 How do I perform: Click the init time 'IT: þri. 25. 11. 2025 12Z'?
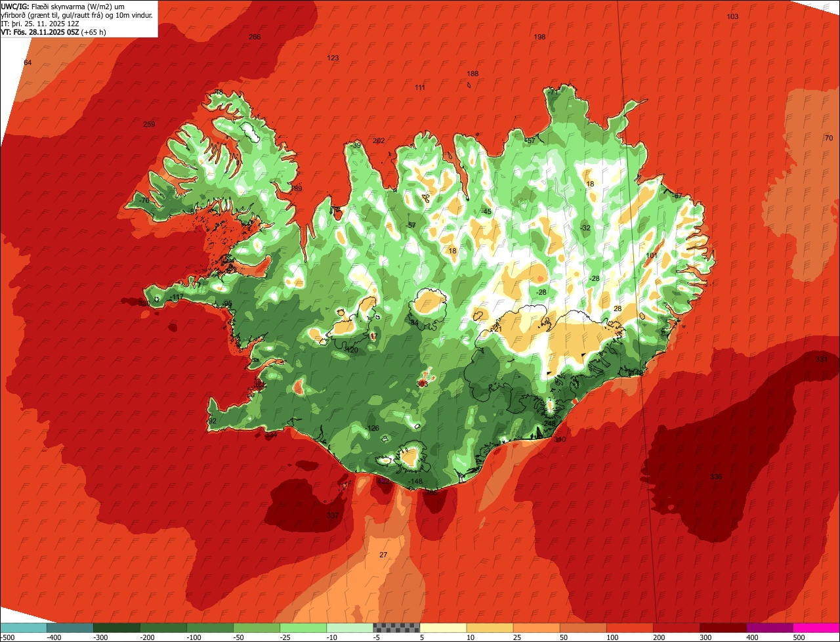41,23
